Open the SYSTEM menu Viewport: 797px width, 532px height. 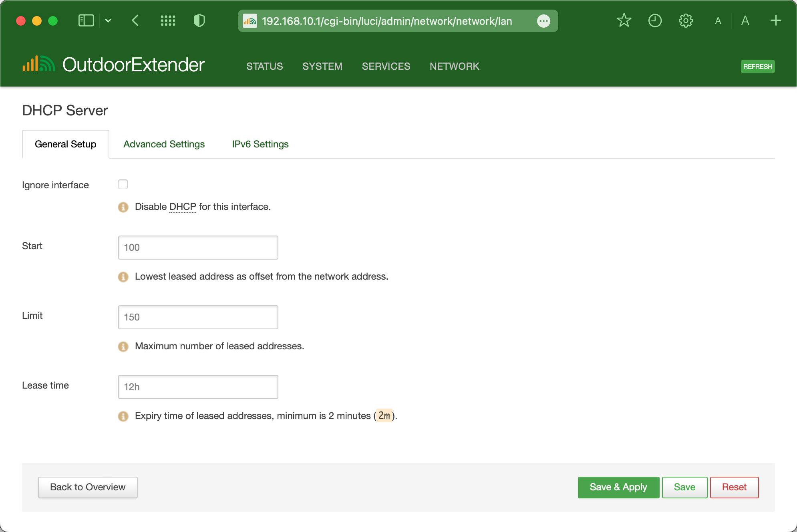(x=322, y=66)
